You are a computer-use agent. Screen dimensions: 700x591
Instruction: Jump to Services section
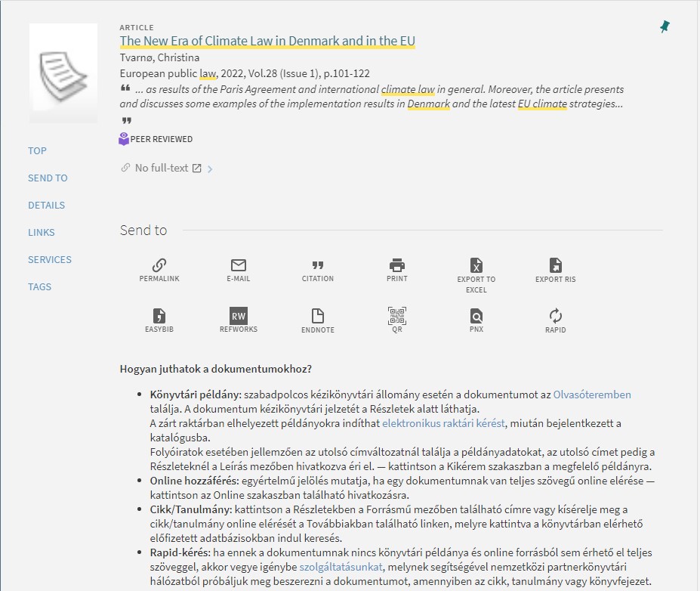[50, 259]
